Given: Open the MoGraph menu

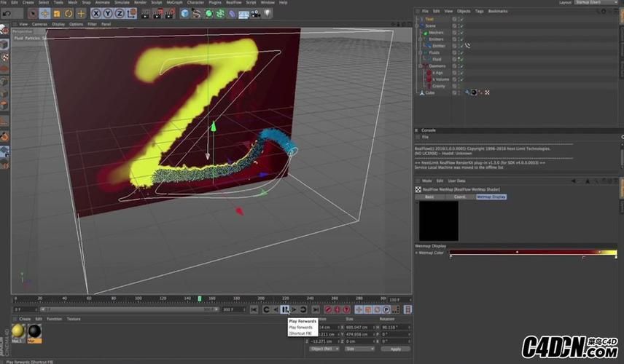Looking at the screenshot, I should point(174,2).
